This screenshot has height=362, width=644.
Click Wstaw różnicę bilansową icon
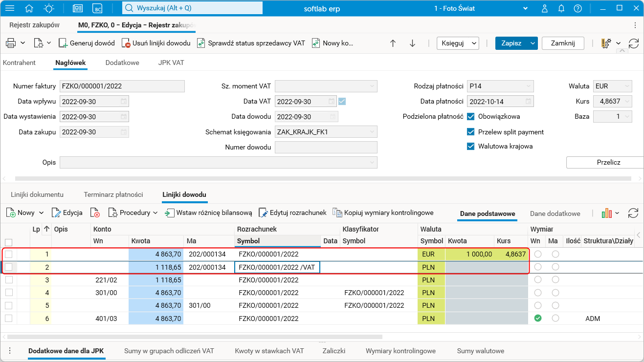170,213
